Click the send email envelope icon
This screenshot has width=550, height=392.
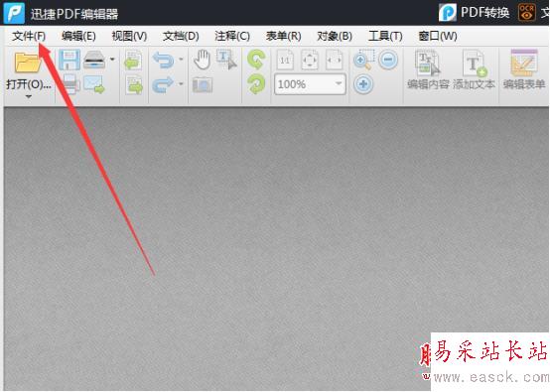pyautogui.click(x=94, y=84)
